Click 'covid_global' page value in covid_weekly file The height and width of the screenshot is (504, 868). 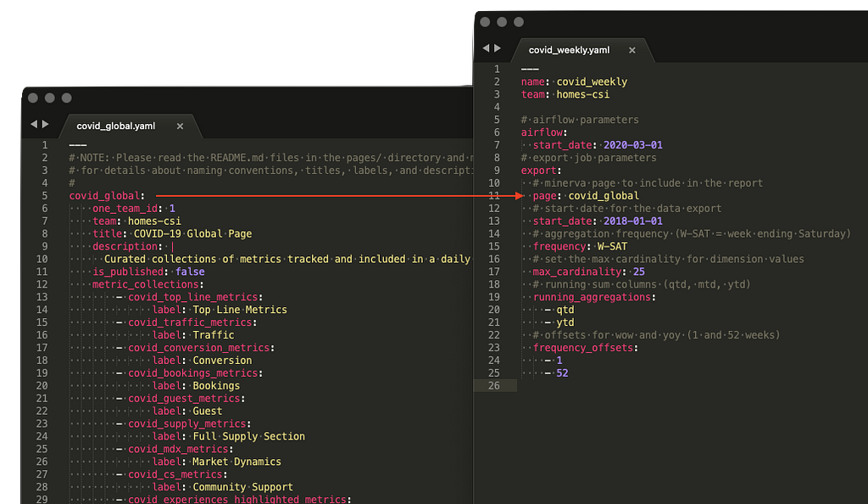tap(604, 196)
